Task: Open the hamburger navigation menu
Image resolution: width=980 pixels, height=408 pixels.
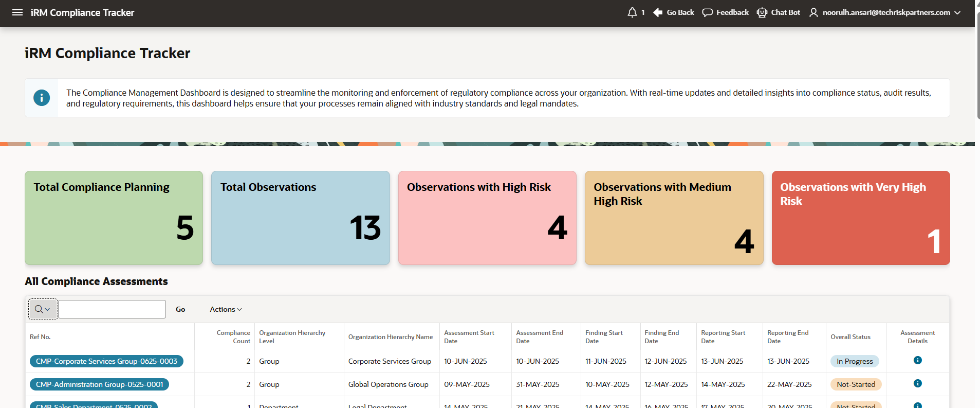Action: pos(17,12)
